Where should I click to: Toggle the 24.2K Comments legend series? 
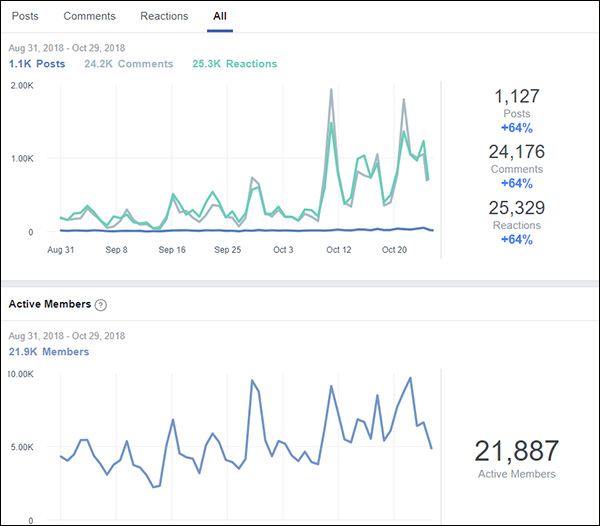pos(129,64)
